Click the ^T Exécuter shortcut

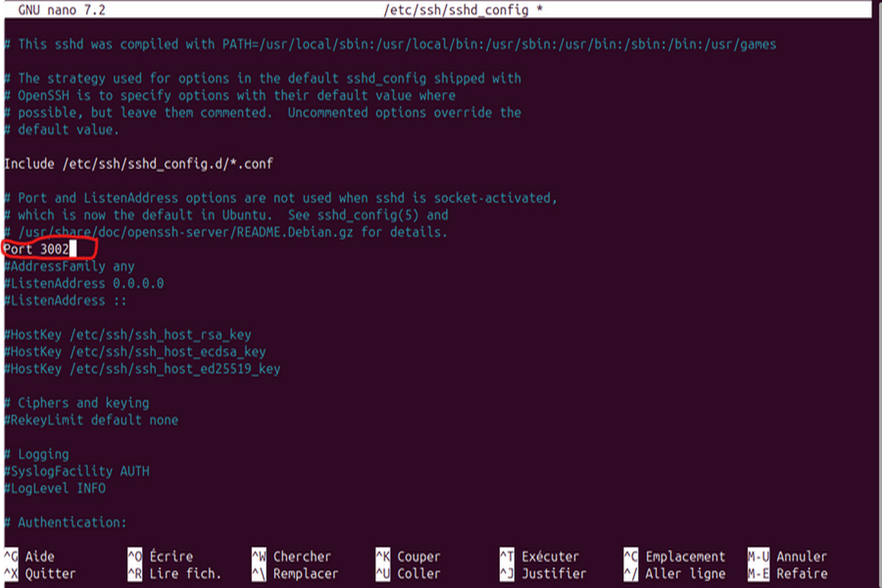(x=540, y=556)
